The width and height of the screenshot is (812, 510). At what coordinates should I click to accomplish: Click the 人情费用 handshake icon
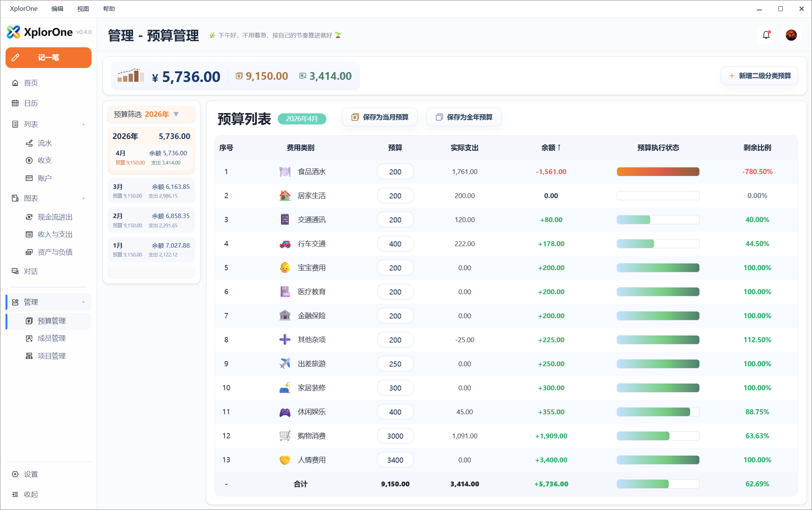point(285,460)
